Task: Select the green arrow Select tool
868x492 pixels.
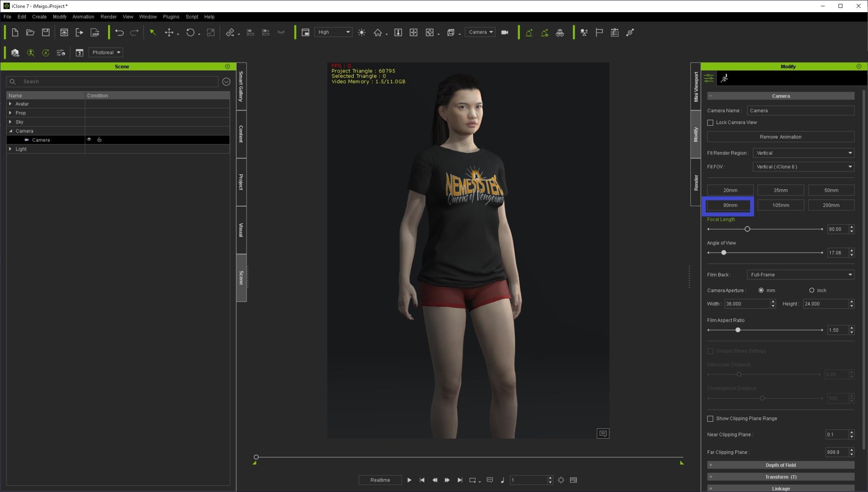Action: [x=153, y=33]
